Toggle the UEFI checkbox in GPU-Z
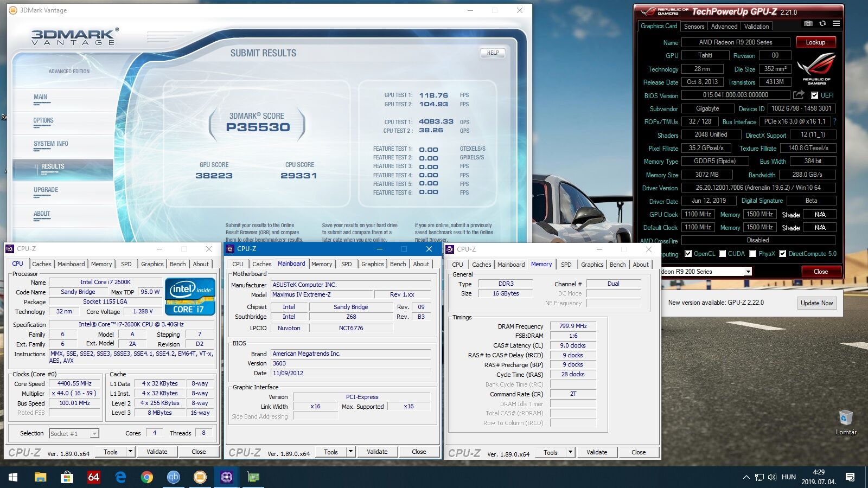The height and width of the screenshot is (488, 868). (814, 95)
